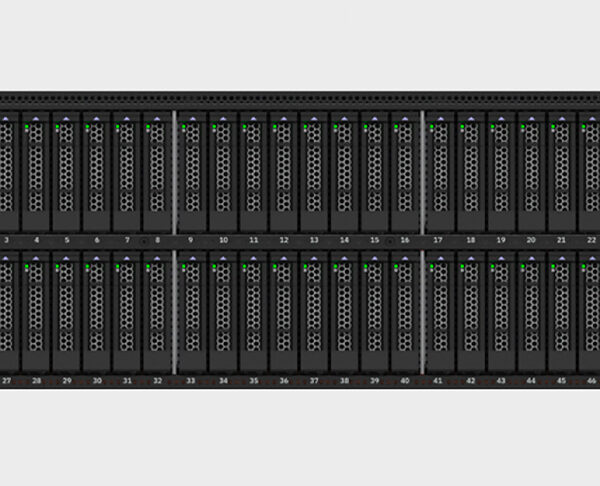
Task: Click the slot number label "31"
Action: point(127,380)
